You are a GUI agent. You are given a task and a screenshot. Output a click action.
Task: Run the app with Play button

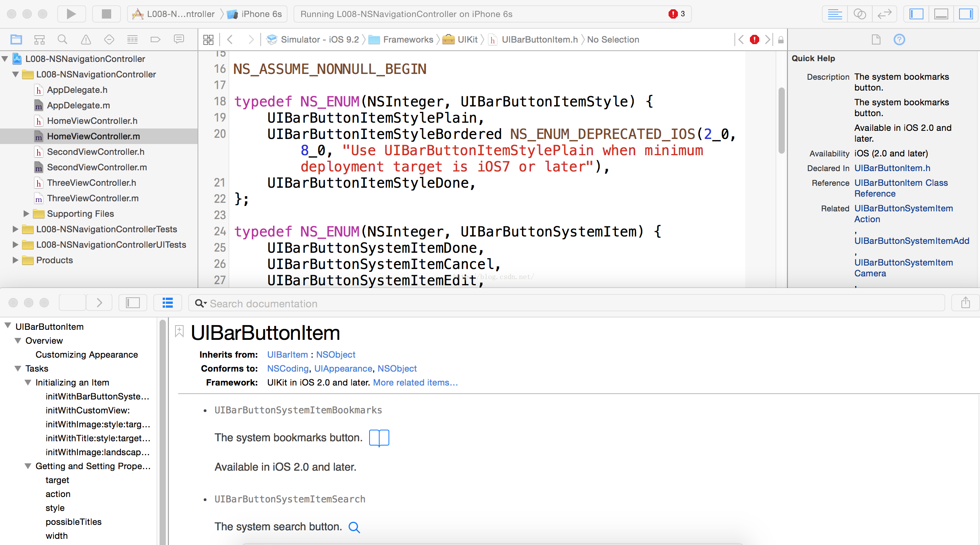pos(71,14)
